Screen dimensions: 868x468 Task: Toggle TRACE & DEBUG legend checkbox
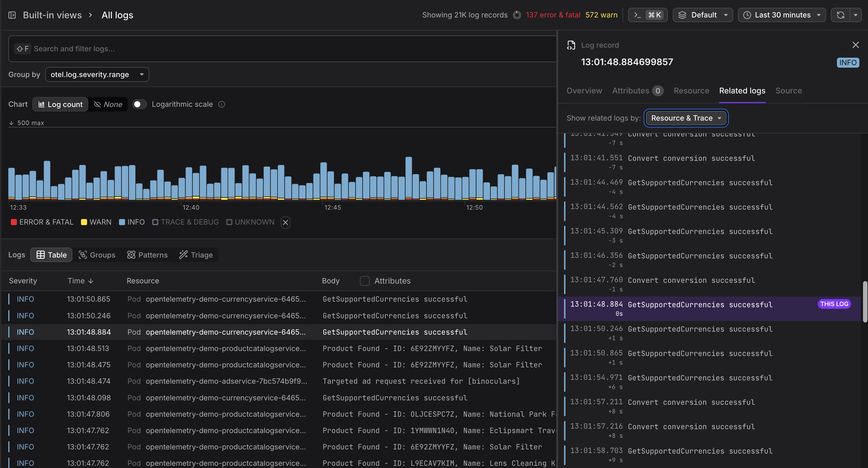(x=155, y=222)
